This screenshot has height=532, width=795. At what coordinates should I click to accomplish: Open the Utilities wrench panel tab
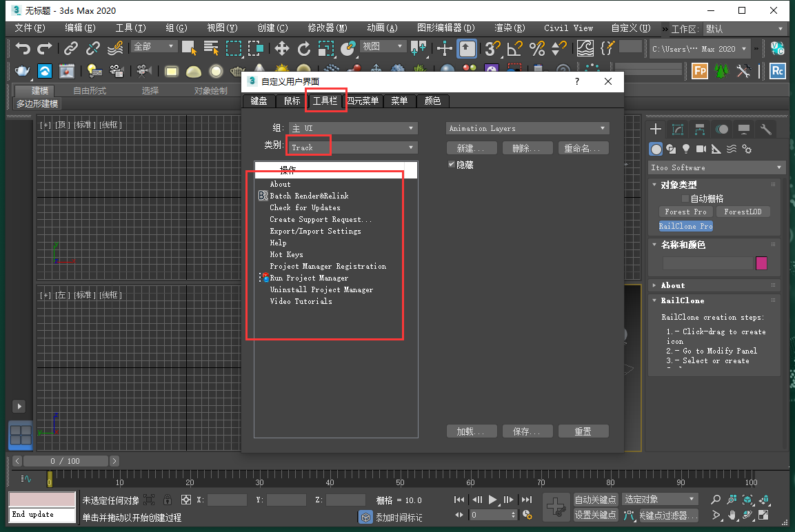point(765,129)
